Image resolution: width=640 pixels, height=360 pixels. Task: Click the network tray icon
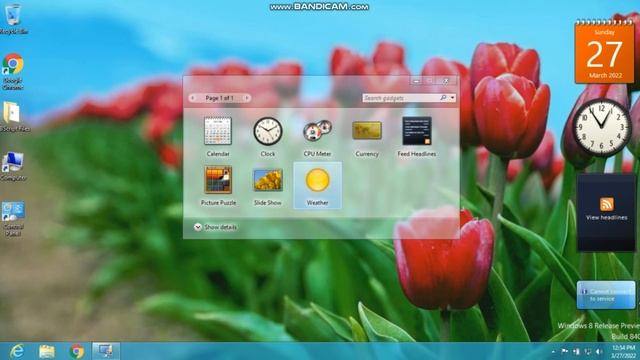[588, 351]
